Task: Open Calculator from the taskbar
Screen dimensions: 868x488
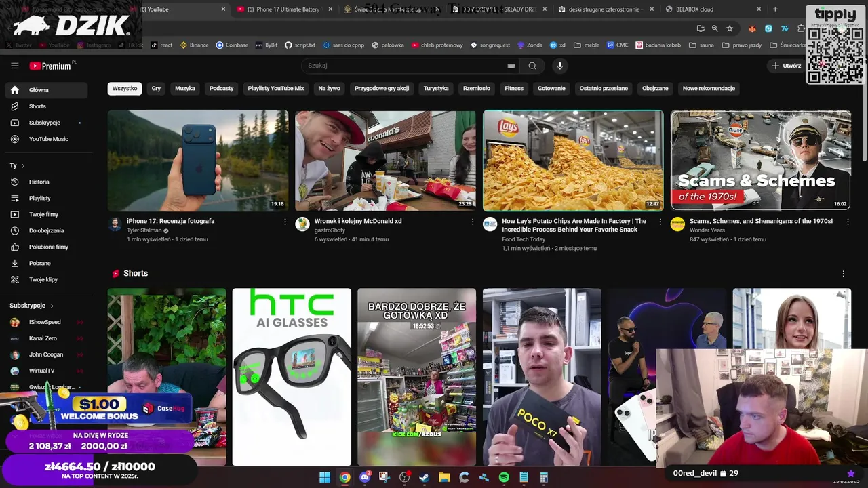Action: click(x=544, y=477)
